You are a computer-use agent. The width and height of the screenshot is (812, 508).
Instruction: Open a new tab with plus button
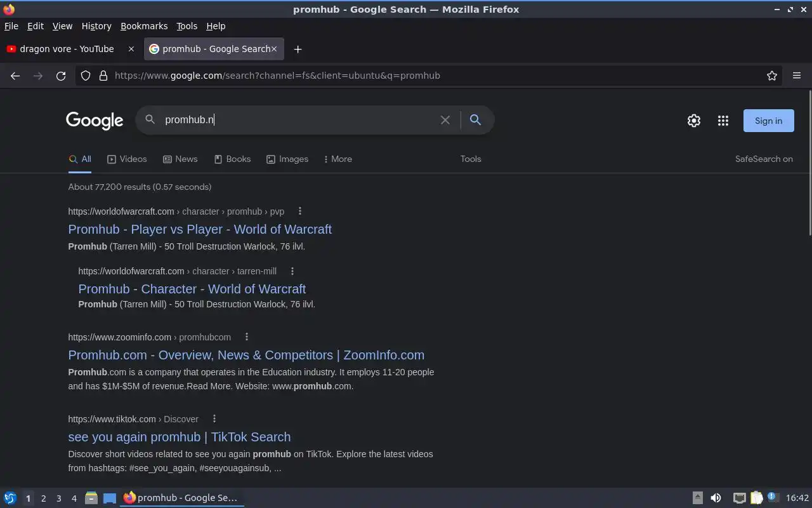point(298,49)
